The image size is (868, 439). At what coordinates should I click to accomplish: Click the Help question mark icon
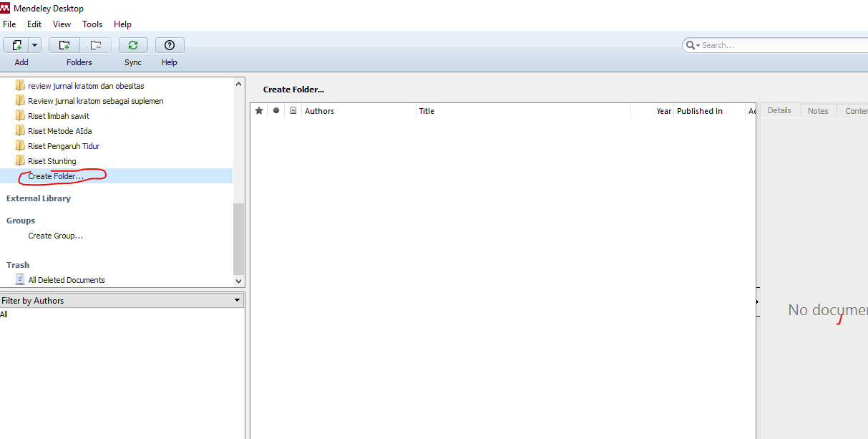(170, 45)
